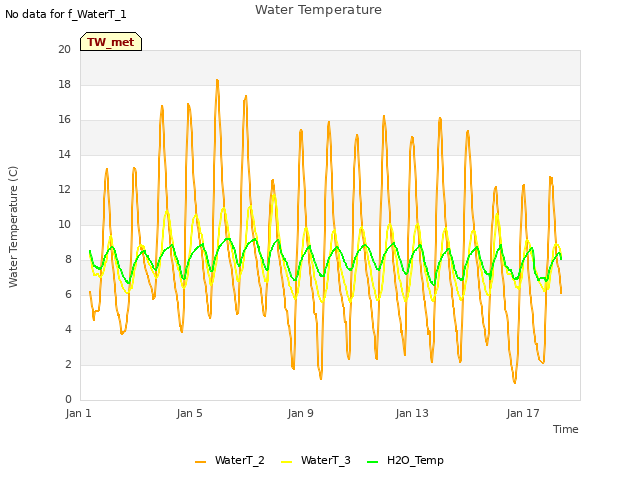
Task: Click the y-axis value 20
Action: click(64, 49)
